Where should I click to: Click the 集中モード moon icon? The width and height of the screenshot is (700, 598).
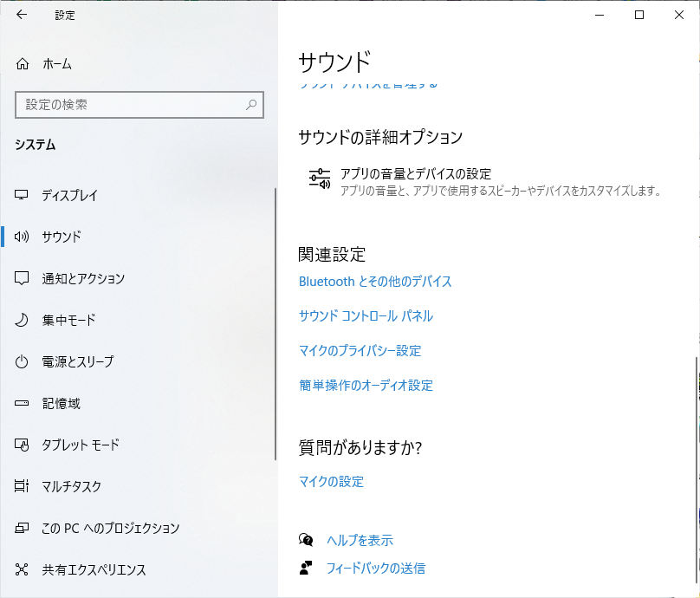[x=22, y=320]
